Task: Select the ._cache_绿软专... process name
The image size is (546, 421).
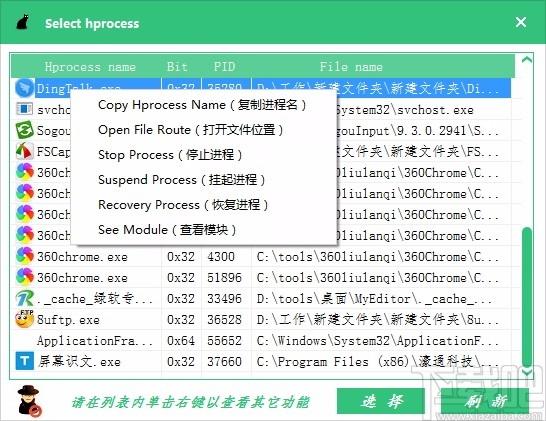Action: pyautogui.click(x=95, y=298)
